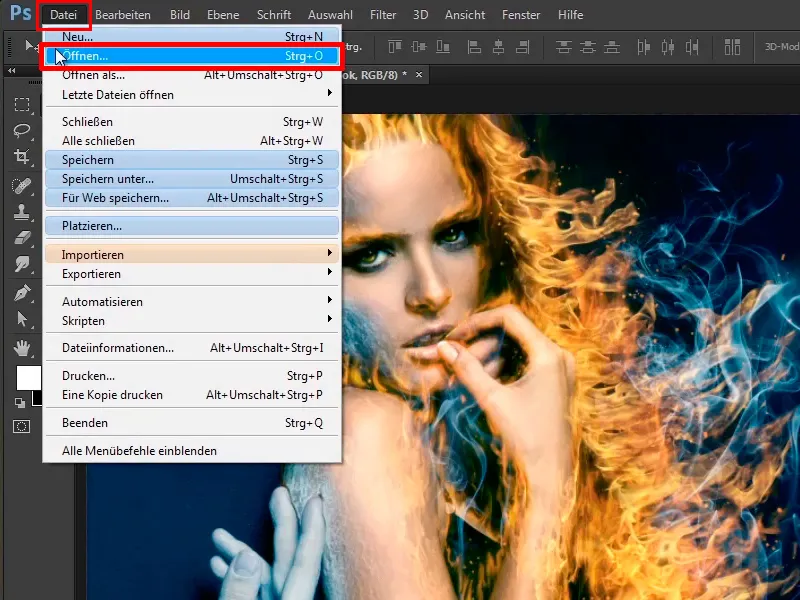Image resolution: width=800 pixels, height=600 pixels.
Task: Distribute right edges in options bar
Action: 692,47
